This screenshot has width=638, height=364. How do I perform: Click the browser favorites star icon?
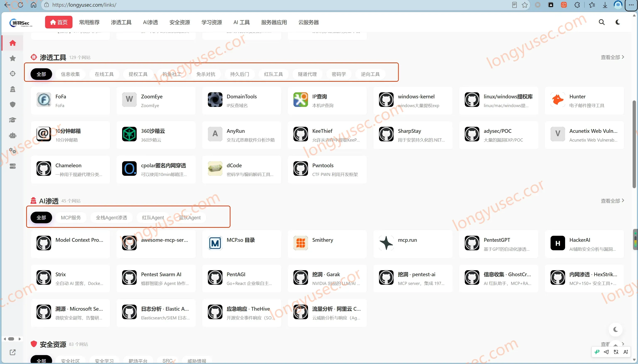(525, 5)
